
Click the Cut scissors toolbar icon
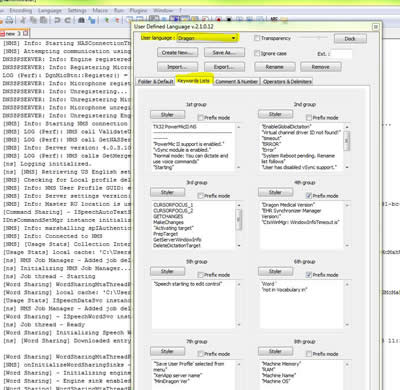23,20
